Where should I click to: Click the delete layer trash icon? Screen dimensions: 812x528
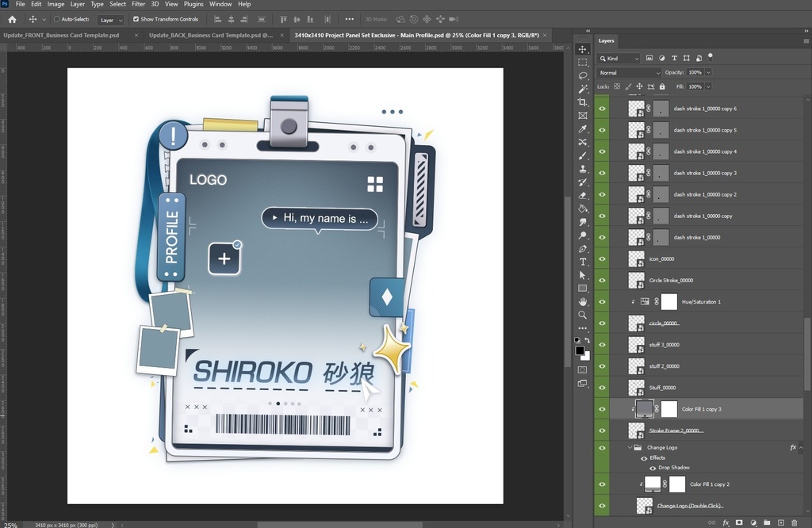pyautogui.click(x=795, y=522)
